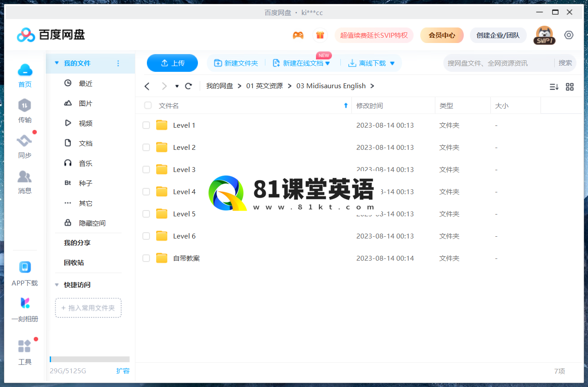Viewport: 588px width, 387px height.
Task: Check the Level 5 row checkbox
Action: (146, 214)
